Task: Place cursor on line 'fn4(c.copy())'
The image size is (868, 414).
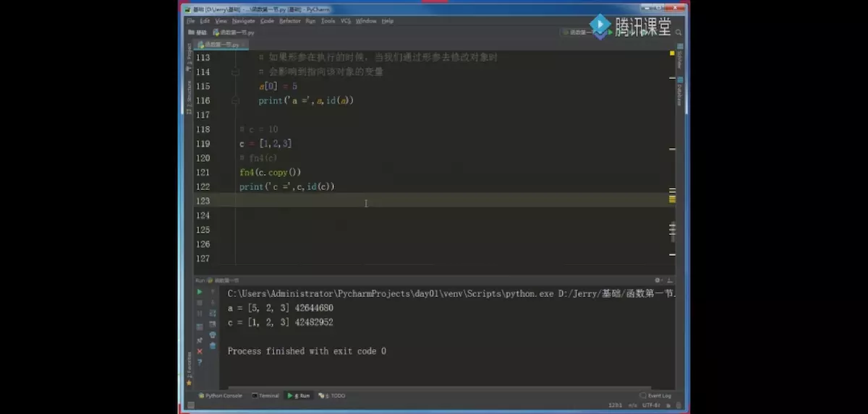Action: coord(270,173)
